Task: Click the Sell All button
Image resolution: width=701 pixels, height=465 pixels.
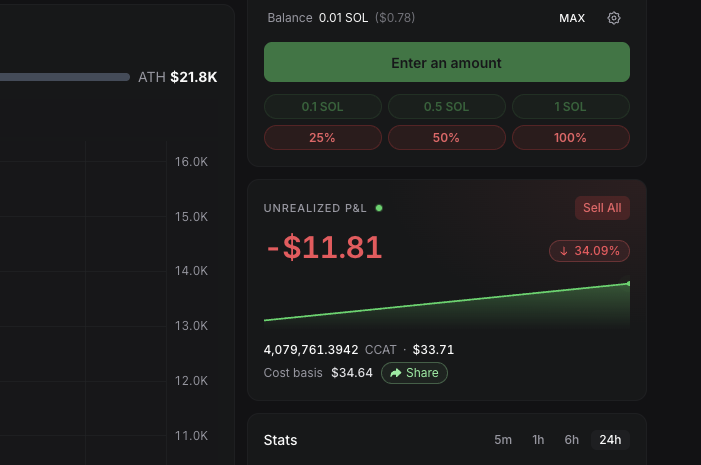Action: (602, 208)
